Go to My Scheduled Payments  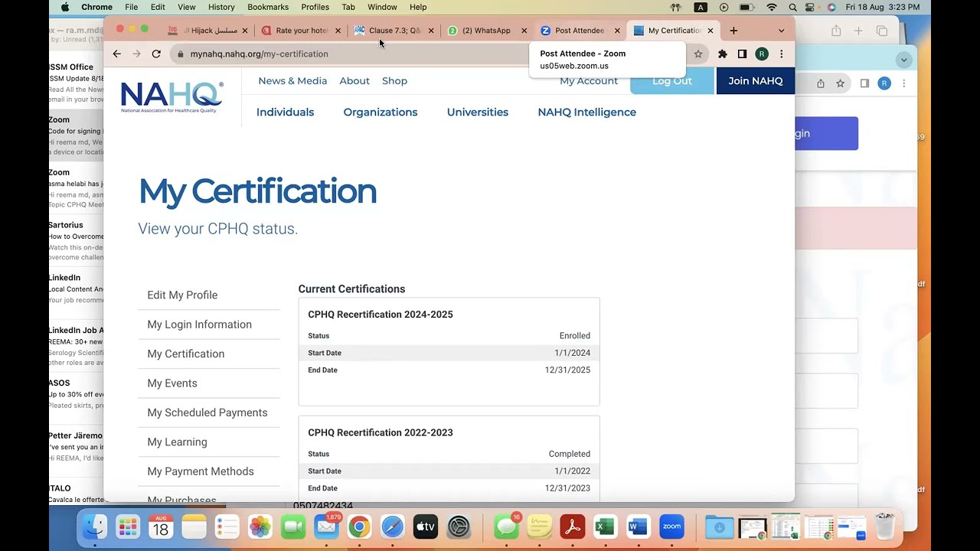pos(207,412)
